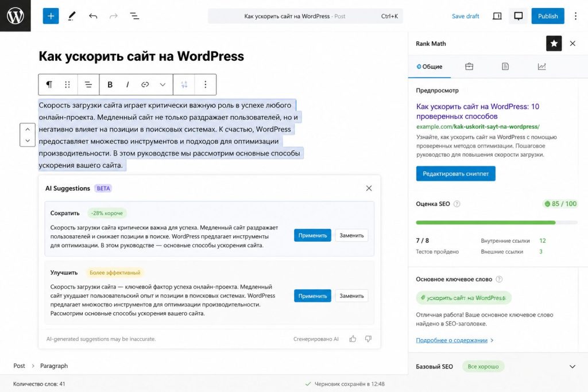588x392 pixels.
Task: Click the internal links count 12
Action: [542, 240]
